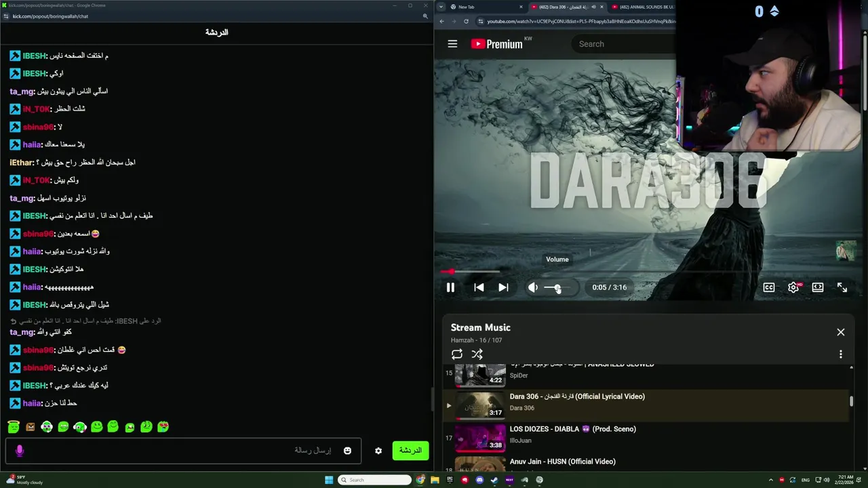Close the New Tab browser tab
Image resolution: width=868 pixels, height=488 pixels.
coord(521,7)
